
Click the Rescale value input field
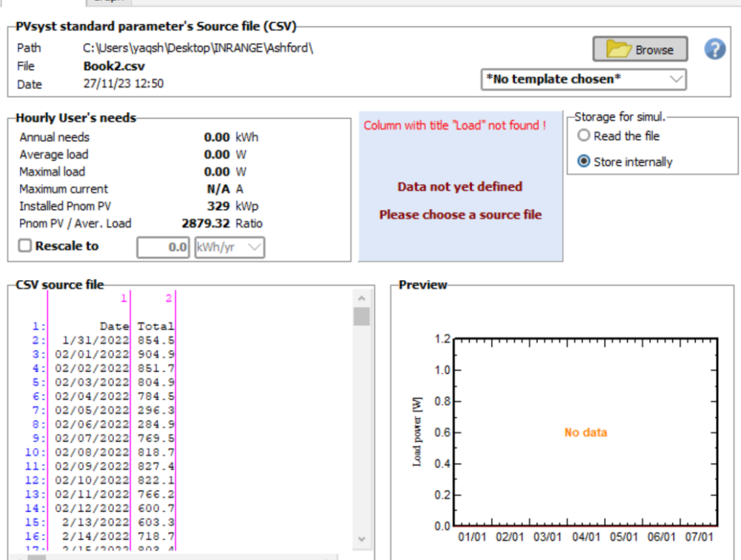(x=163, y=247)
